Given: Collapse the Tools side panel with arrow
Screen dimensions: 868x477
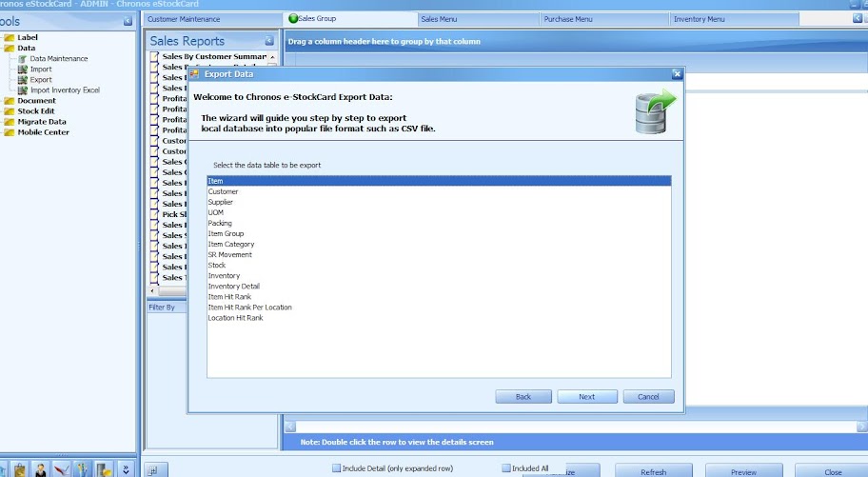Looking at the screenshot, I should [128, 21].
